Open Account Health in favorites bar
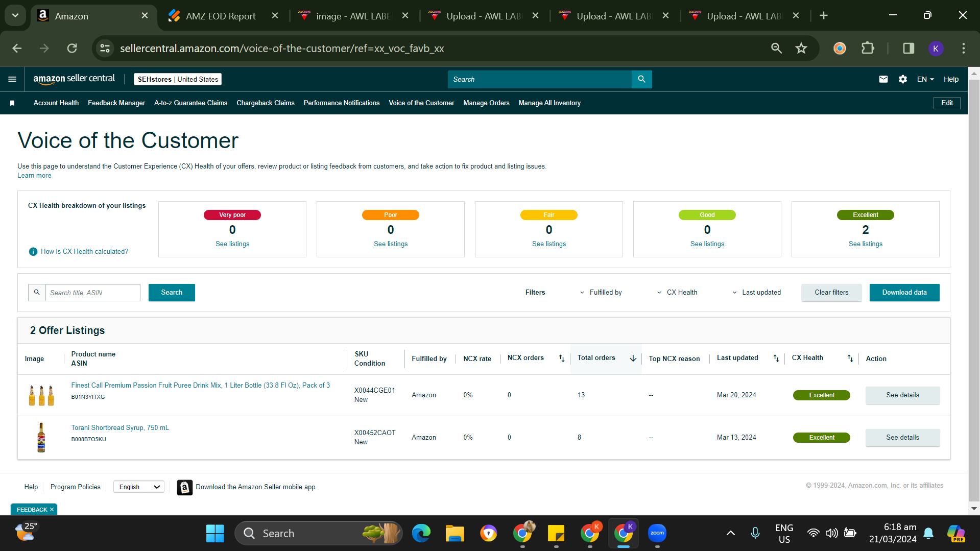This screenshot has height=551, width=980. coord(56,103)
